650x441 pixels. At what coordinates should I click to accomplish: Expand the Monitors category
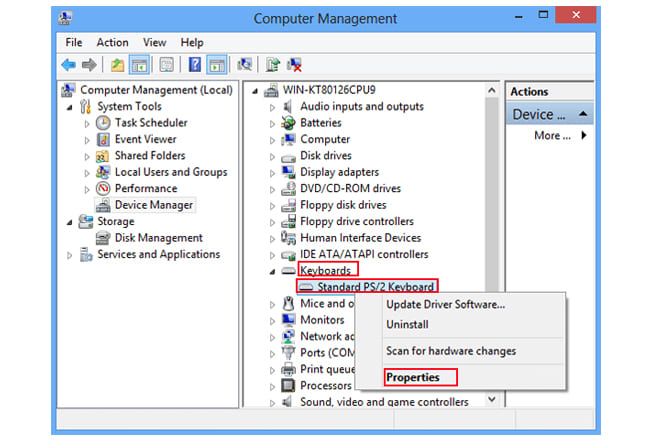click(272, 321)
